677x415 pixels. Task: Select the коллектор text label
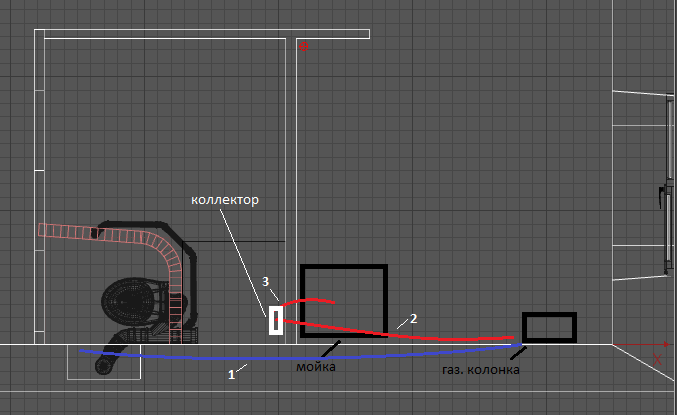225,200
